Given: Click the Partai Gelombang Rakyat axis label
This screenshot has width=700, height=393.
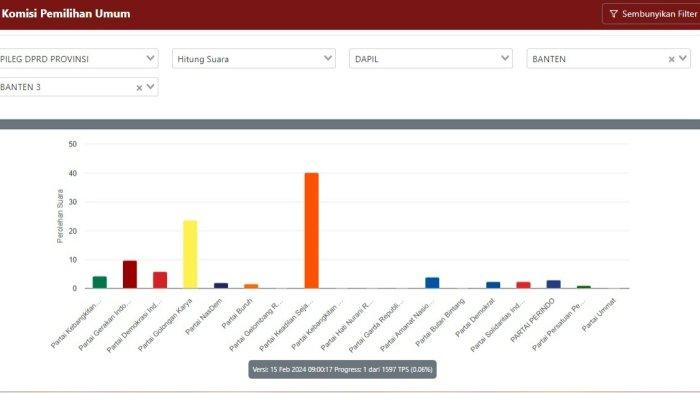Looking at the screenshot, I should point(256,325).
